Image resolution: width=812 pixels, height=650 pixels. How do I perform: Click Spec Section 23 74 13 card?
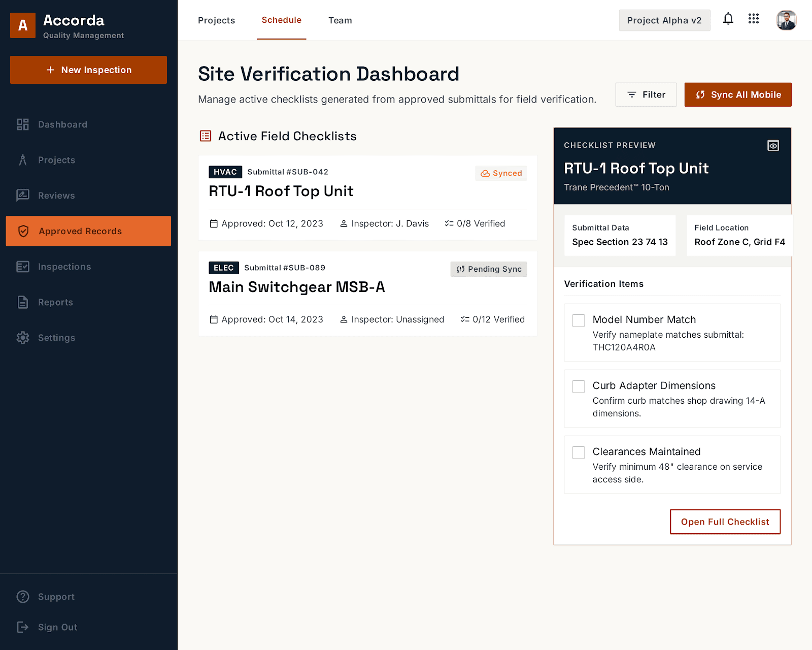click(620, 236)
